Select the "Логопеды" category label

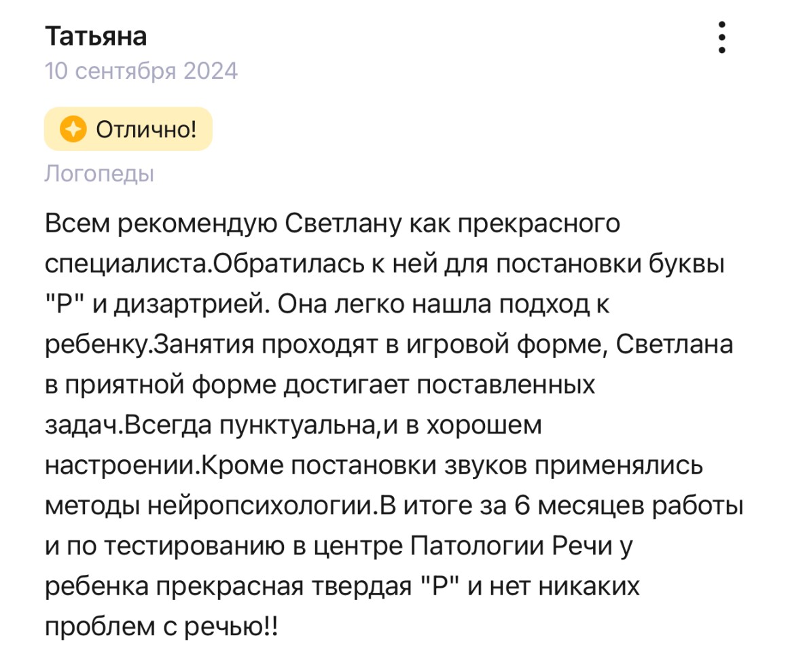[x=99, y=174]
